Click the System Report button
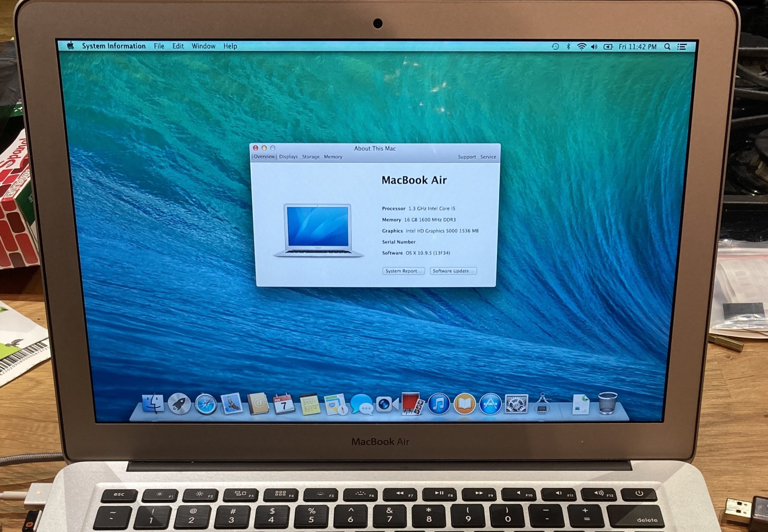The height and width of the screenshot is (532, 768). (403, 271)
